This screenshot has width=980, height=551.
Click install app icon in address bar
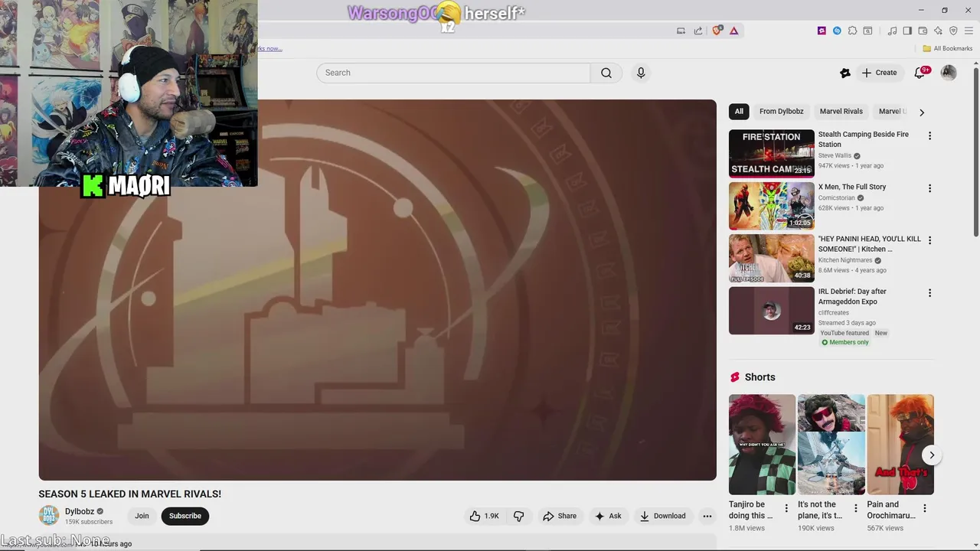click(681, 31)
